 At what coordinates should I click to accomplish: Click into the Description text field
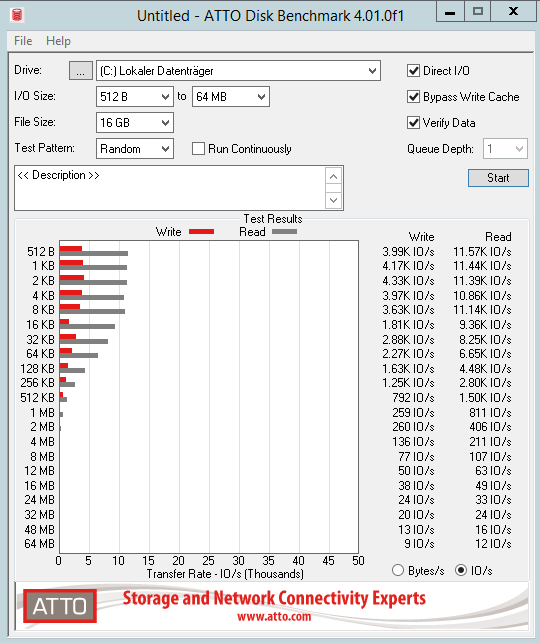tap(170, 188)
